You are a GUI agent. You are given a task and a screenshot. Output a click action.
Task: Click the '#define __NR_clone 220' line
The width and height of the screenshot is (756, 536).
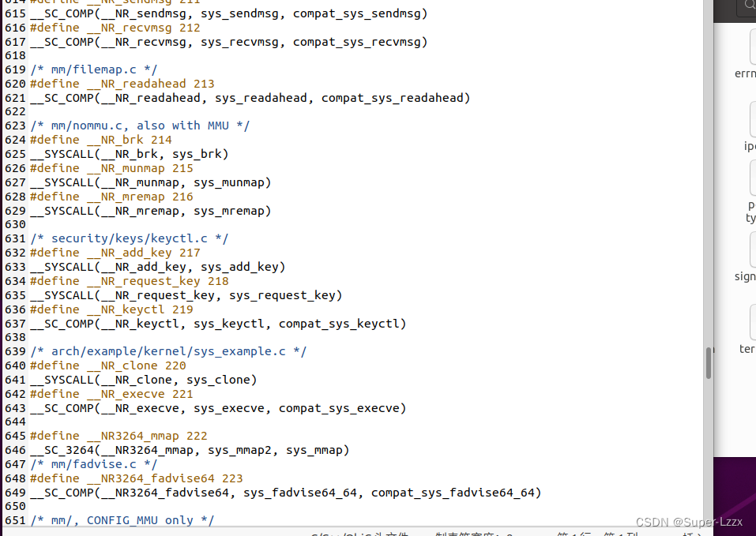[x=108, y=365]
